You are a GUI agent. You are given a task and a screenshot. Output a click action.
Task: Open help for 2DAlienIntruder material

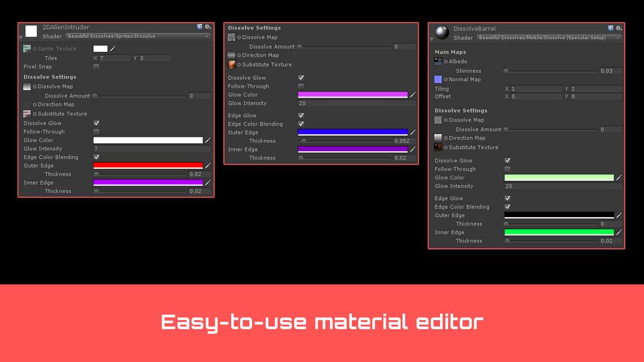[199, 27]
